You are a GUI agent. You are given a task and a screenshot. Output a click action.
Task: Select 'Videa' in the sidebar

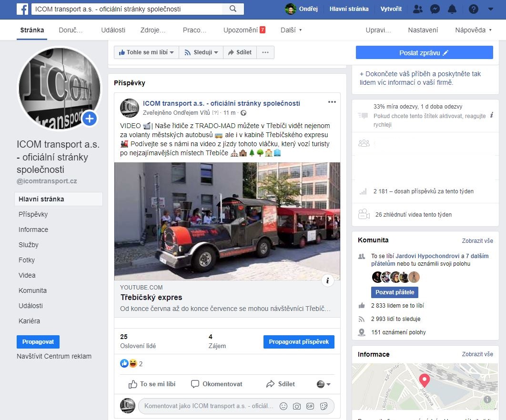pos(27,275)
